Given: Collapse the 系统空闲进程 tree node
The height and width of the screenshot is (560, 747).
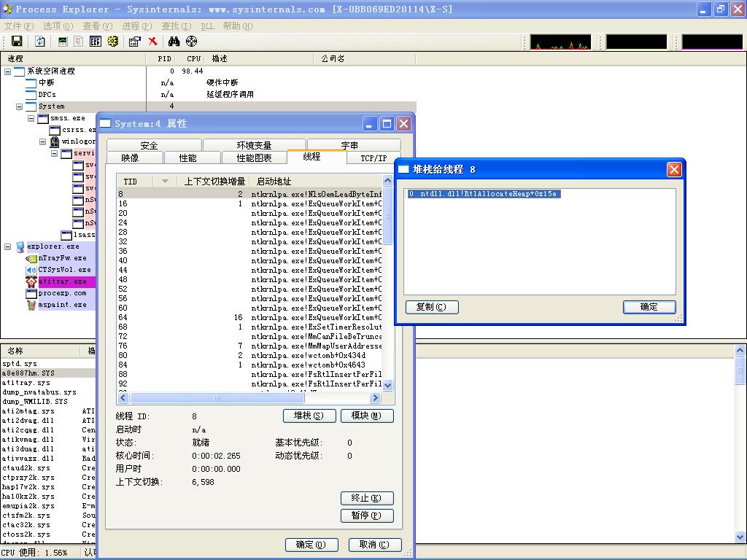Looking at the screenshot, I should [7, 71].
